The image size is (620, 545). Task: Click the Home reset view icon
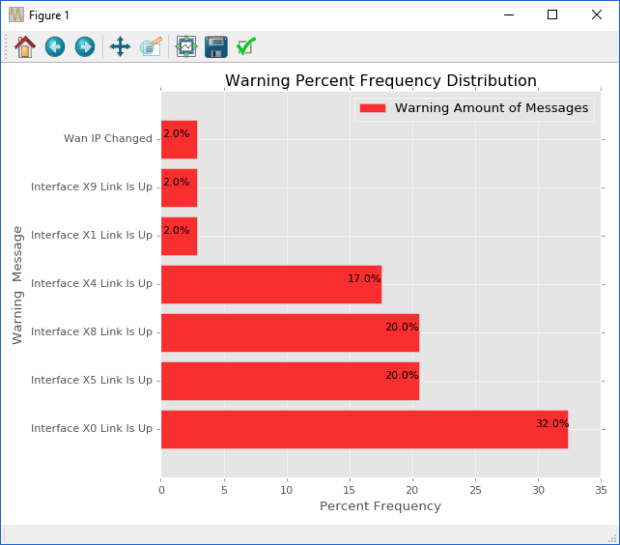click(25, 47)
